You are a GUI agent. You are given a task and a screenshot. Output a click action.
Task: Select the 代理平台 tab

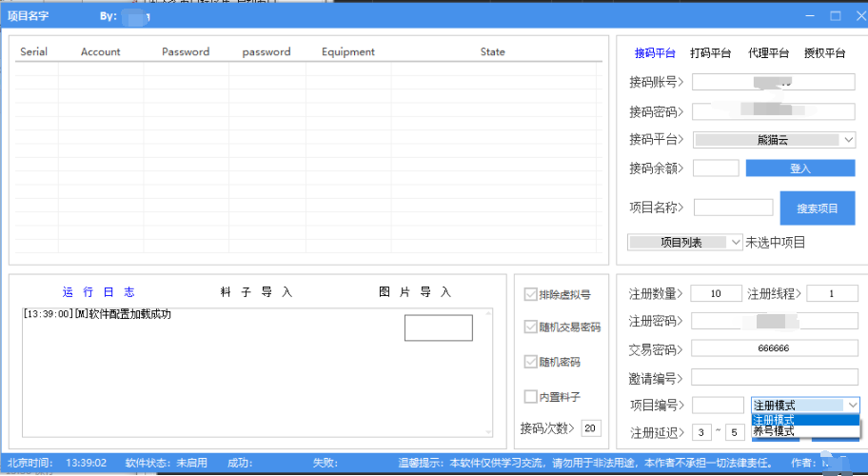[768, 53]
